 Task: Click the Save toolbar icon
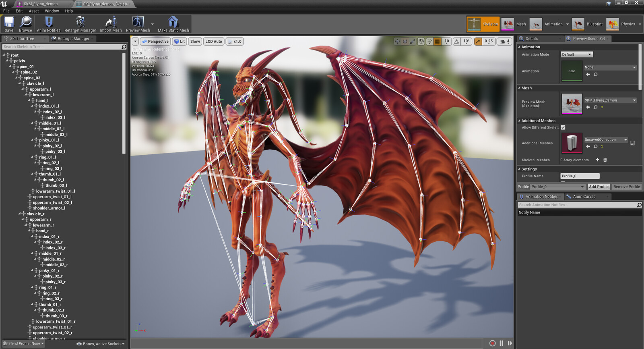(9, 24)
